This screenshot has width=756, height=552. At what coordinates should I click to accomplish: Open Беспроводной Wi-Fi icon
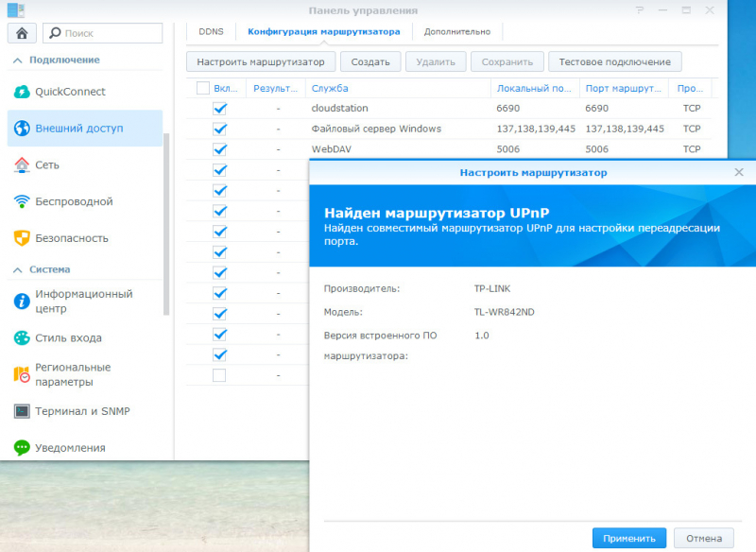click(x=22, y=201)
